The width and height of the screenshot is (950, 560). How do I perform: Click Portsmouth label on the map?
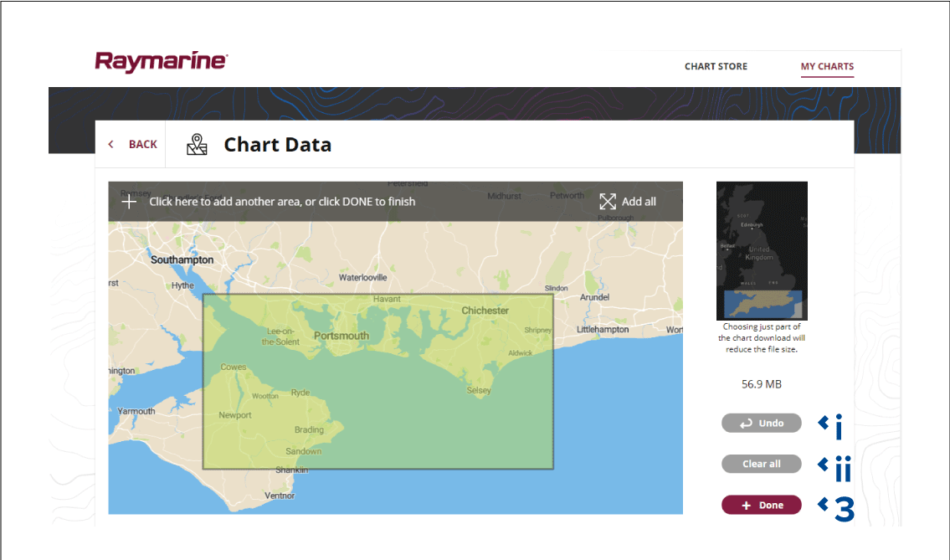(341, 336)
